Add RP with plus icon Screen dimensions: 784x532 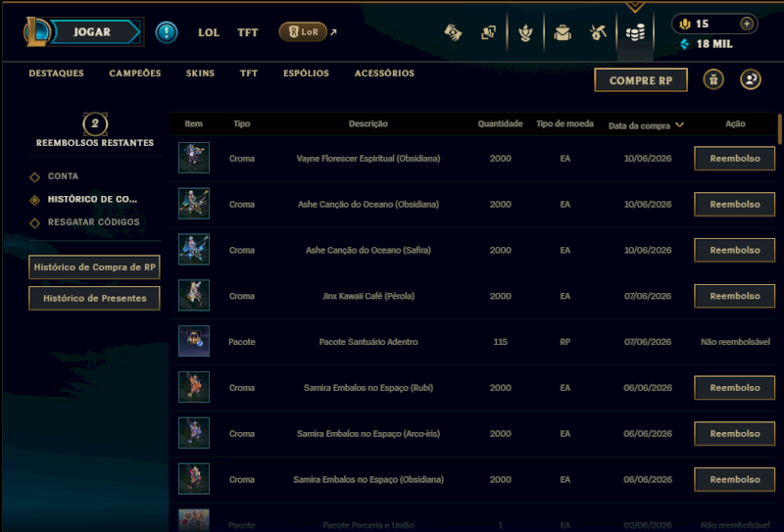click(747, 24)
